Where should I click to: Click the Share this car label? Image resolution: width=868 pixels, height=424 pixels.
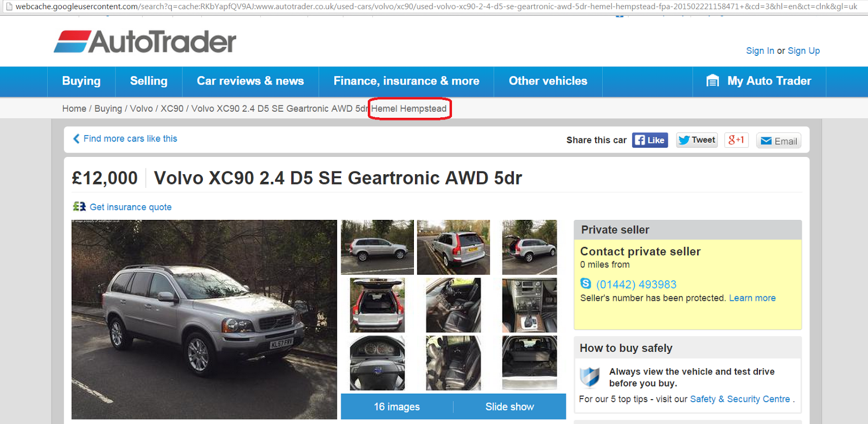[x=596, y=140]
